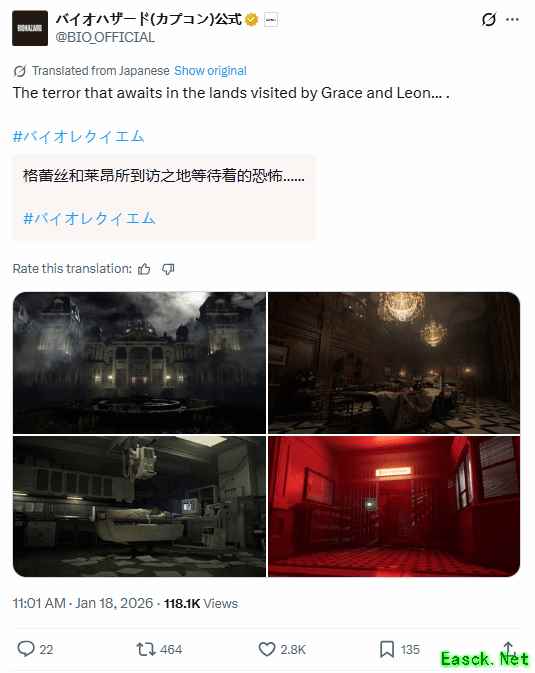Viewport: 535px width, 673px height.
Task: Click the Grok icon at top right
Action: pos(489,19)
